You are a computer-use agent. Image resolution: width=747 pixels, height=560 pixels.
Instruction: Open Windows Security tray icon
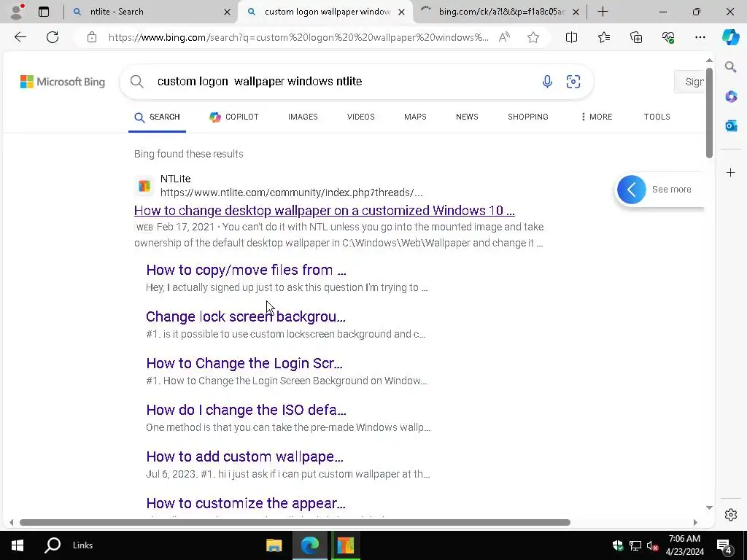click(618, 545)
